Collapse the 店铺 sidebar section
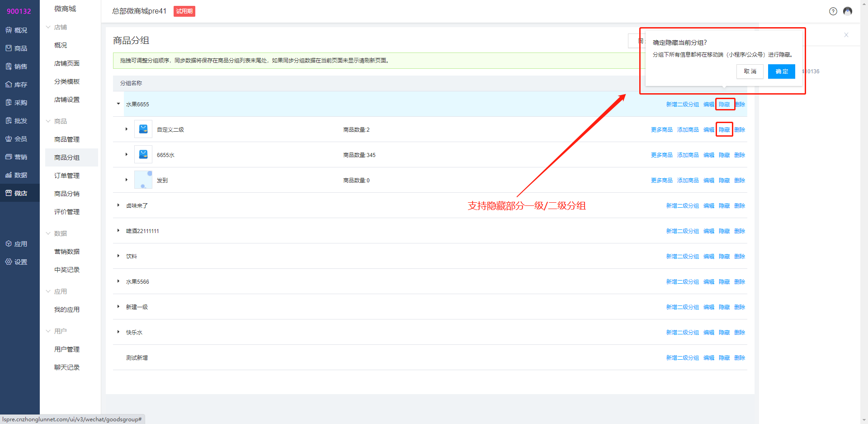Screen dimensions: 868x424 coord(48,27)
